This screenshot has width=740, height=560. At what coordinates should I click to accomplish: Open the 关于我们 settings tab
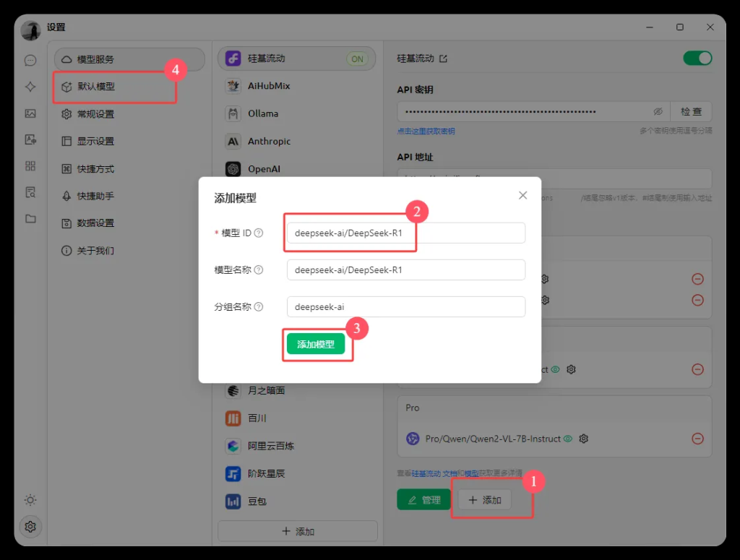click(x=130, y=251)
